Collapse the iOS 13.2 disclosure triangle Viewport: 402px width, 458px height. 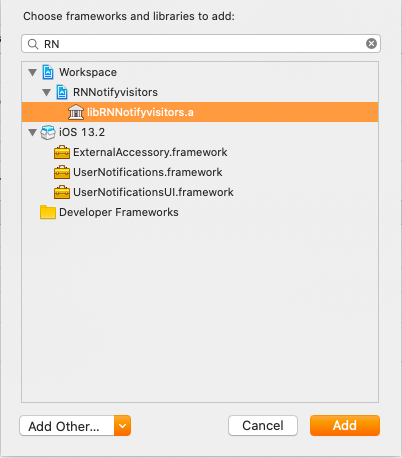[32, 132]
